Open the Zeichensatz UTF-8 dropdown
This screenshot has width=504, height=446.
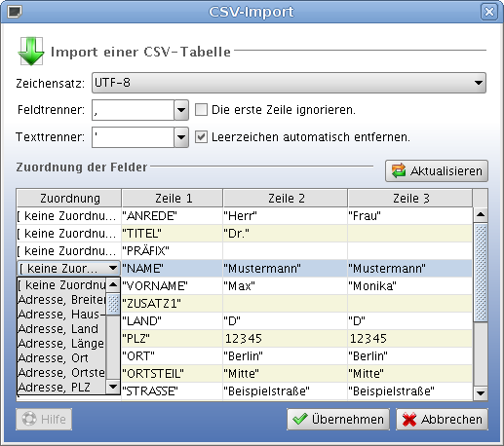tap(289, 83)
